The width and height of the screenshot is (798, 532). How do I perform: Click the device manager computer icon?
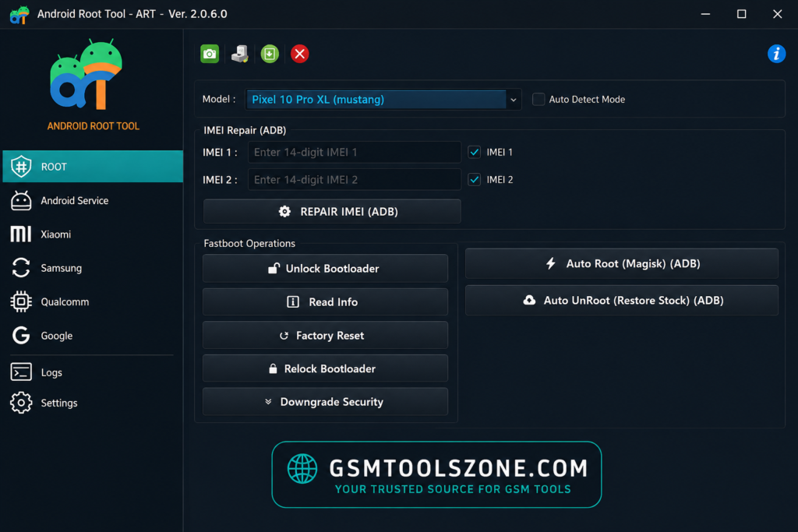pyautogui.click(x=240, y=54)
